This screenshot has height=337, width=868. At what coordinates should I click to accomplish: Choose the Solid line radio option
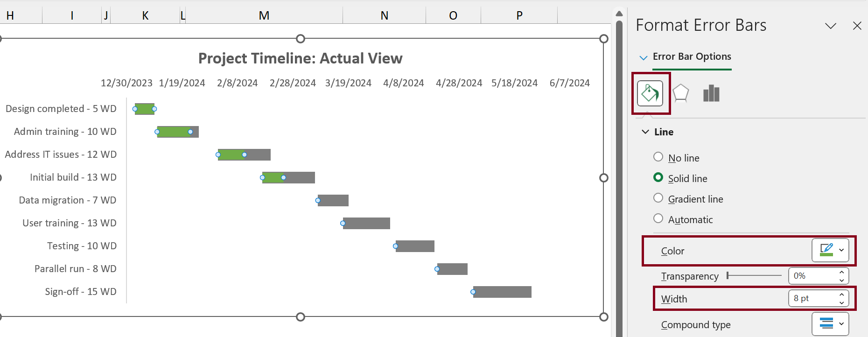coord(658,178)
